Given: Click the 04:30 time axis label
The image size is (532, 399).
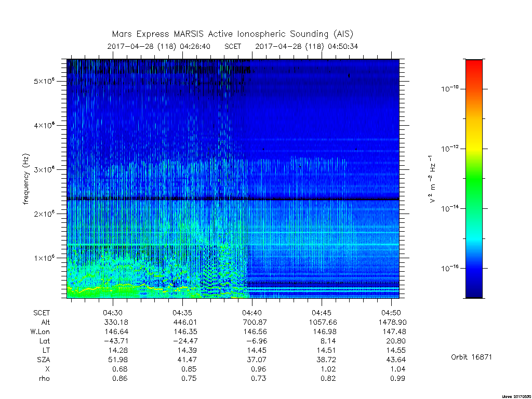Looking at the screenshot, I should 113,313.
